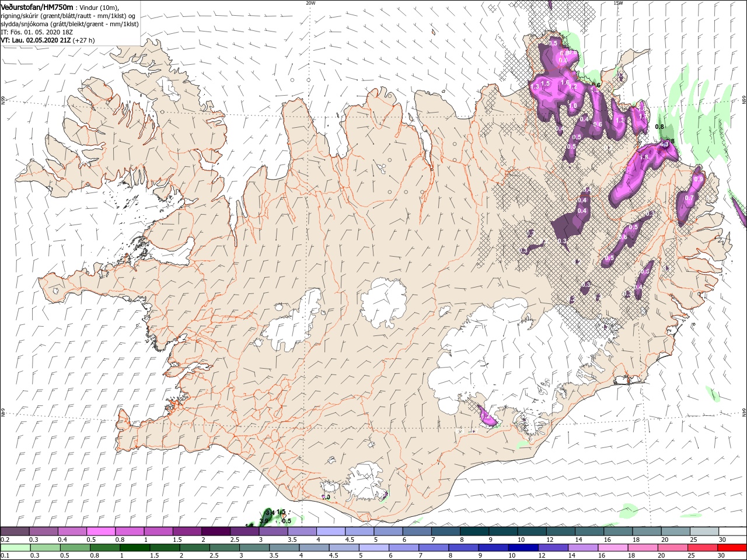Select the upper-row swatch labeled 0.8
The image size is (747, 560).
[129, 531]
